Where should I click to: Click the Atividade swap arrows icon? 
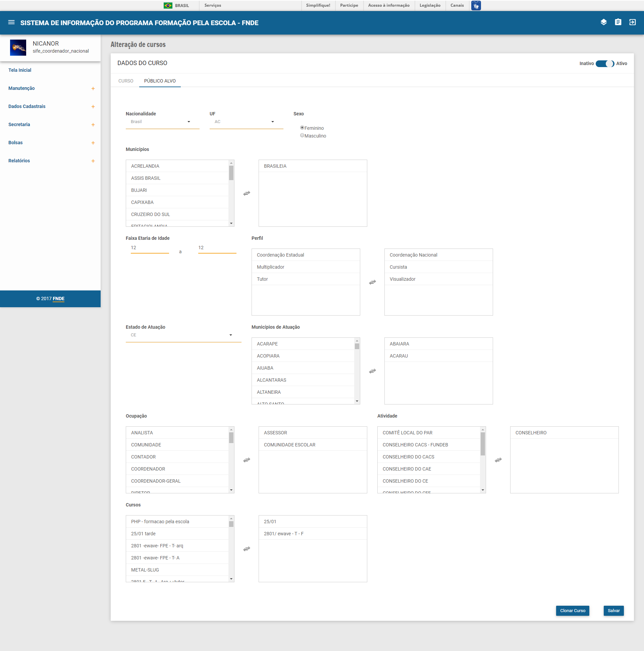(x=498, y=460)
